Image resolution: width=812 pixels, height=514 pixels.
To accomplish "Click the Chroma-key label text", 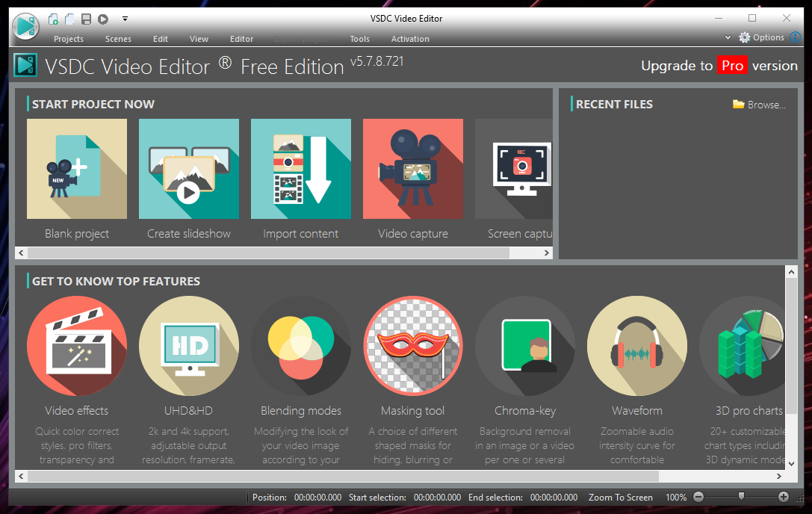I will 525,411.
